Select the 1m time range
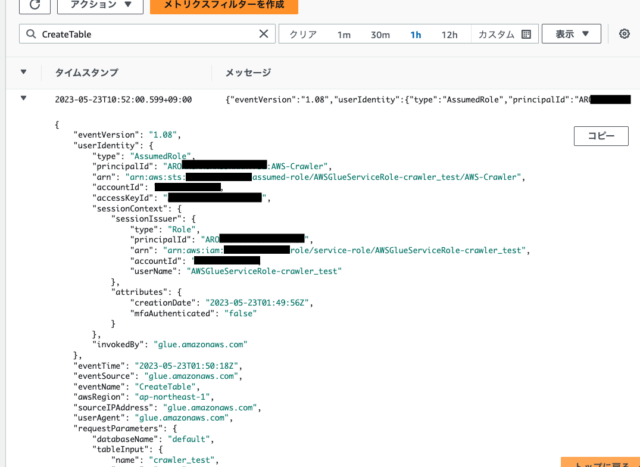The width and height of the screenshot is (640, 467). 344,35
